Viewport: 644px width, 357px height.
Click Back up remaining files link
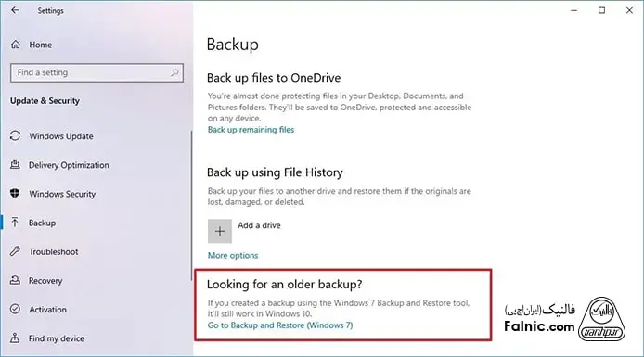[x=251, y=130]
